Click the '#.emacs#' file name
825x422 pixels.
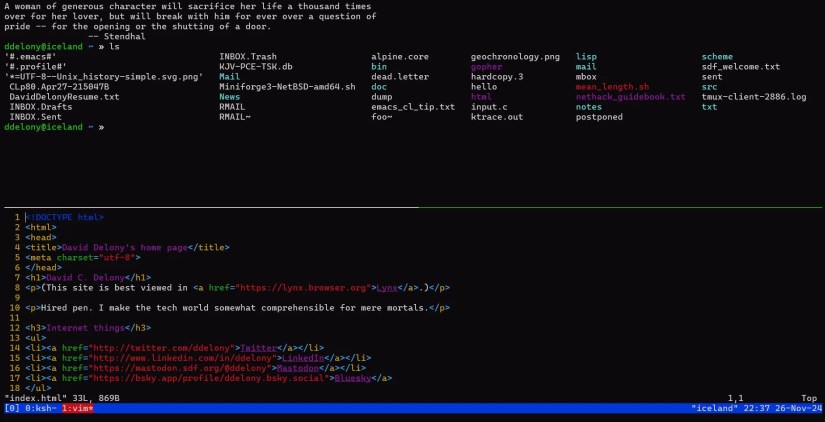pyautogui.click(x=30, y=57)
